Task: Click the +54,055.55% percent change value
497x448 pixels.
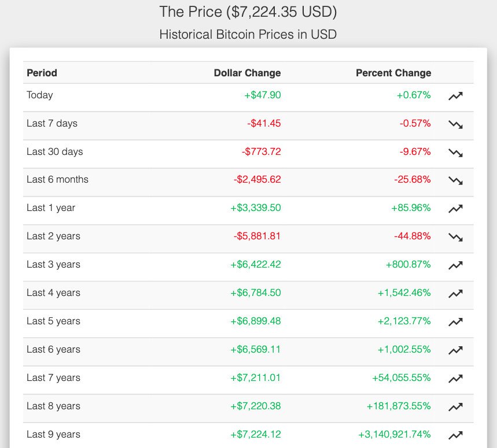Action: 402,377
